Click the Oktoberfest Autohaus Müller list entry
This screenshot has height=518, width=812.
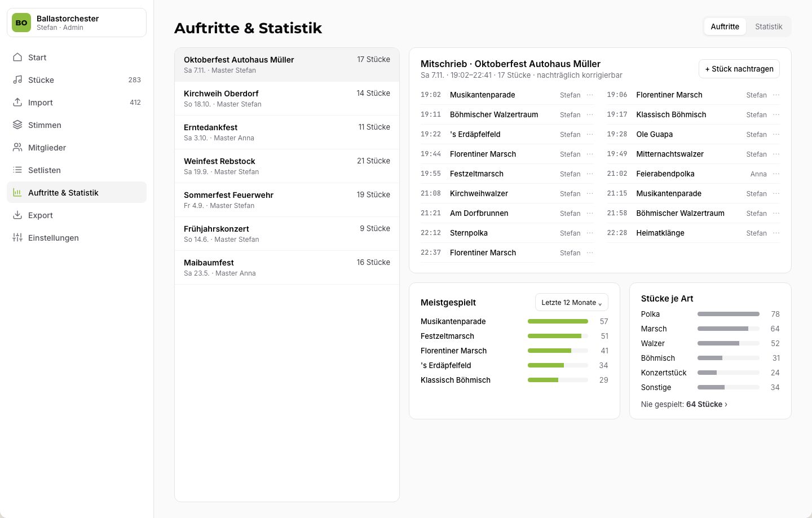tap(287, 65)
